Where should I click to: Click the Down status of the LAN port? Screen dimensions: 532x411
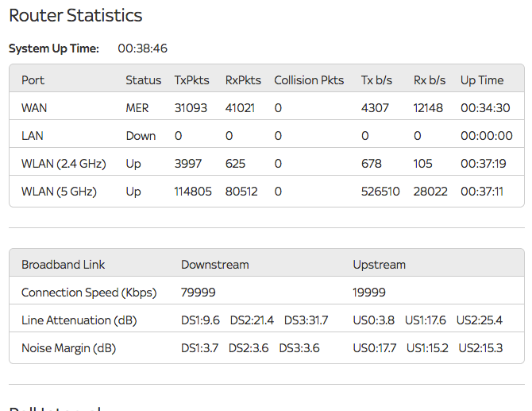click(x=141, y=136)
